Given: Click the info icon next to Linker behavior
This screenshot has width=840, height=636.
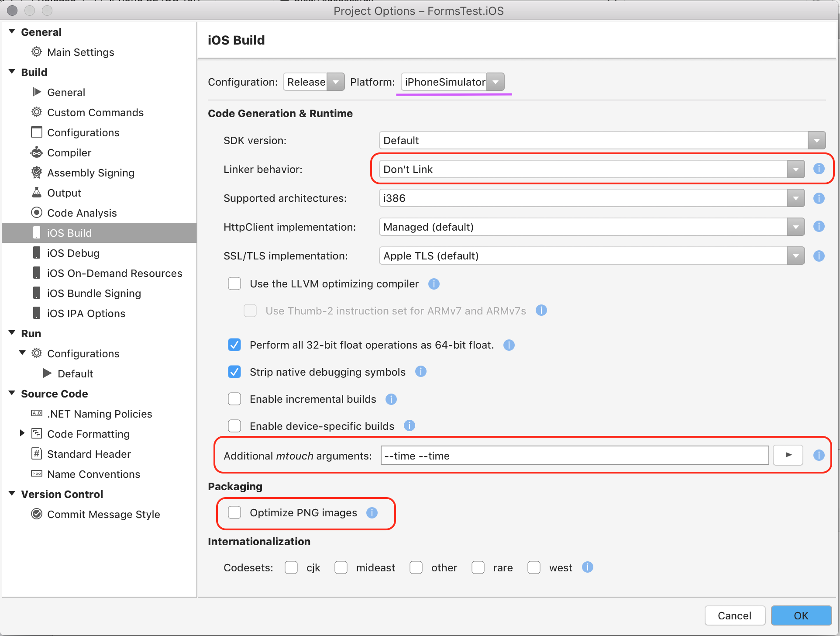Looking at the screenshot, I should click(819, 169).
